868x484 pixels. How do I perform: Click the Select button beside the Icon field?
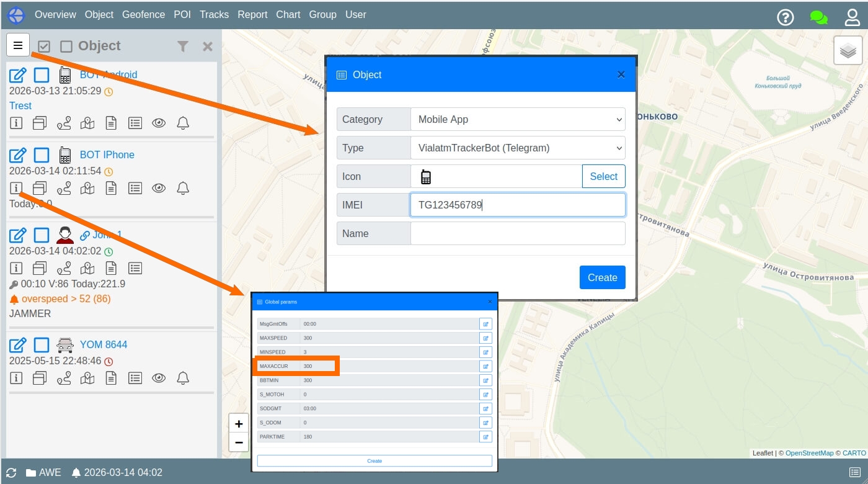pos(603,176)
